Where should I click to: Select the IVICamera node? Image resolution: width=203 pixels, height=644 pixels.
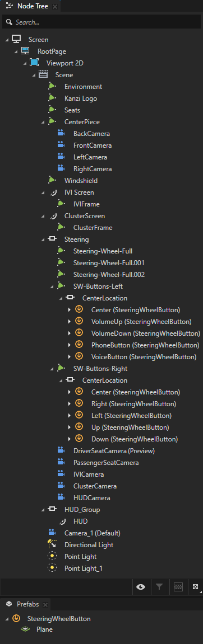coord(89,474)
